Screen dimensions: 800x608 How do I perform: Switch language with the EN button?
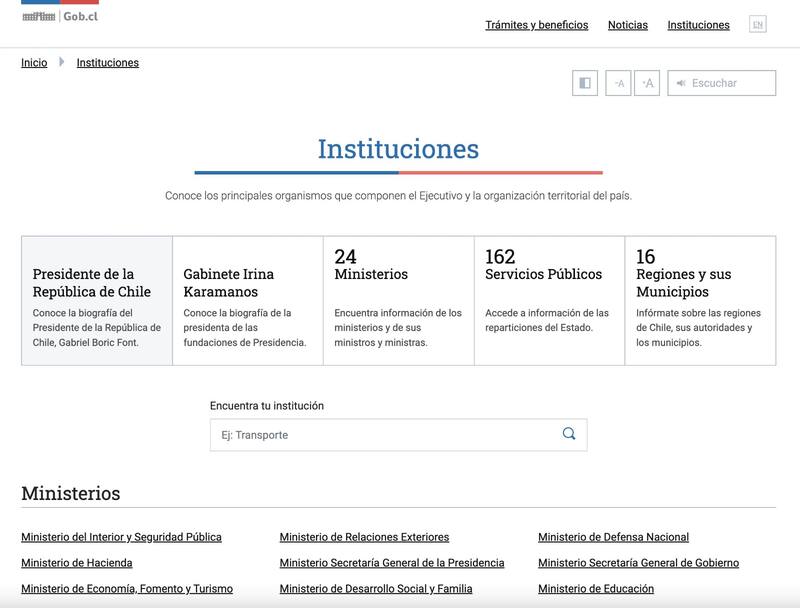coord(757,25)
